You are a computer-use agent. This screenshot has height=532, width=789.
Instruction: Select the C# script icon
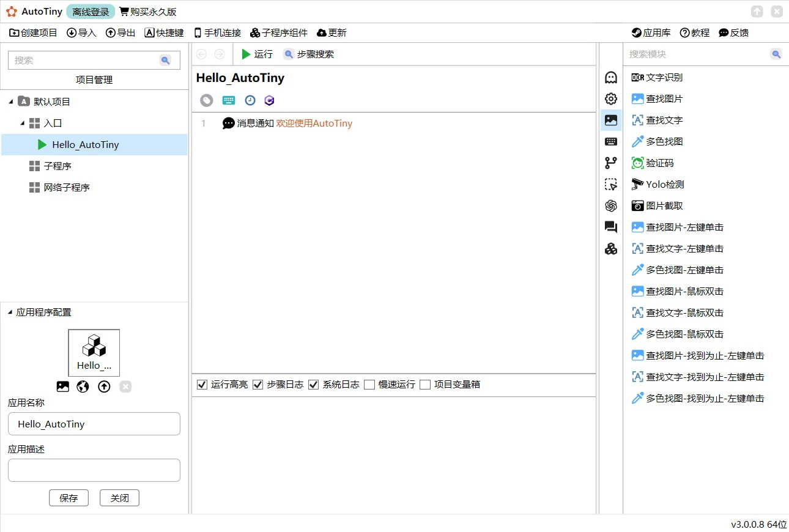pos(269,100)
